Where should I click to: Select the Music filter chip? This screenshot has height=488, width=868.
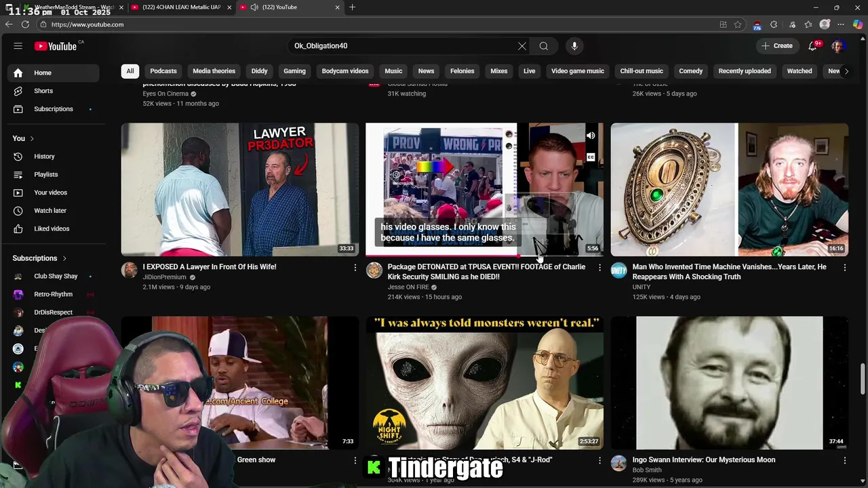coord(393,71)
